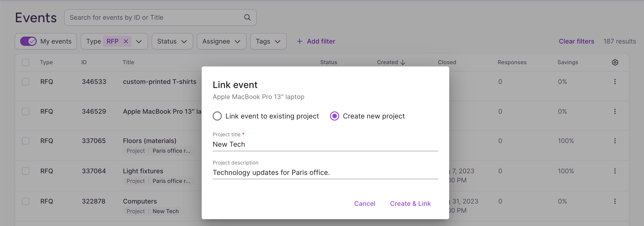Sort by the Created column arrow
This screenshot has height=226, width=644.
pos(403,62)
